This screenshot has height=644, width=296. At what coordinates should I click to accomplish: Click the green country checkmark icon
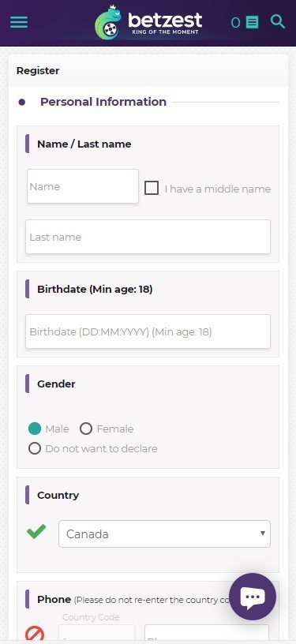[x=36, y=531]
